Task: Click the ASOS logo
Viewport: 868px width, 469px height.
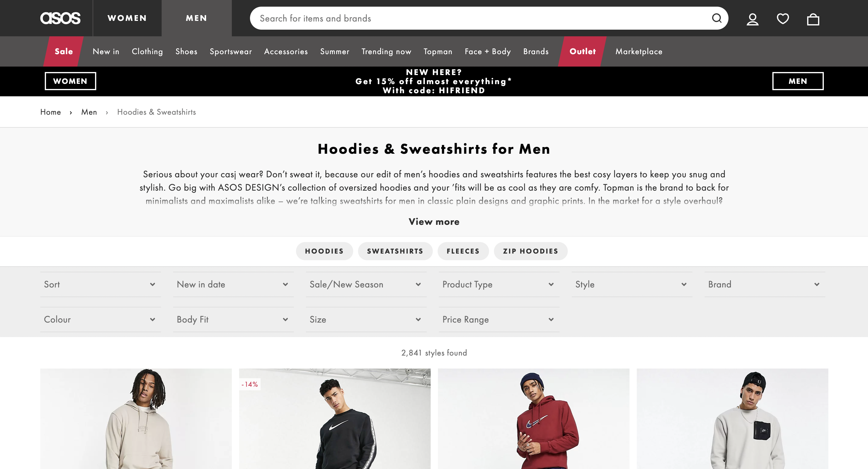Action: pos(60,18)
